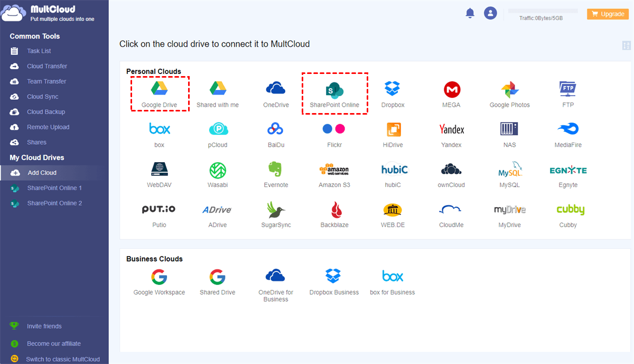The width and height of the screenshot is (634, 364).
Task: Add Dropbox personal cloud
Action: (x=393, y=94)
